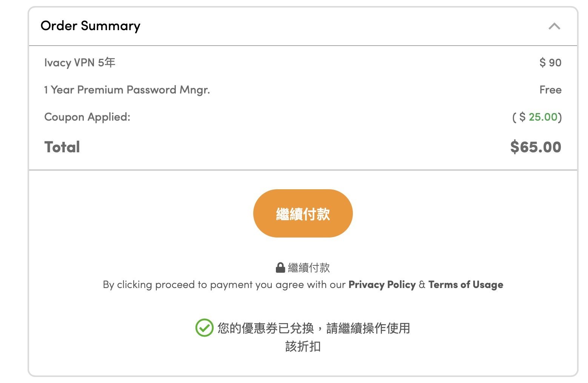Collapse the Order Summary chevron
Image resolution: width=588 pixels, height=383 pixels.
(554, 26)
